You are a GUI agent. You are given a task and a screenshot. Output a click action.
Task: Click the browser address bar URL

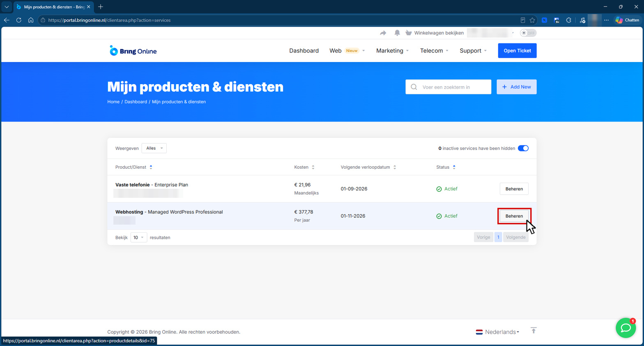(x=109, y=20)
